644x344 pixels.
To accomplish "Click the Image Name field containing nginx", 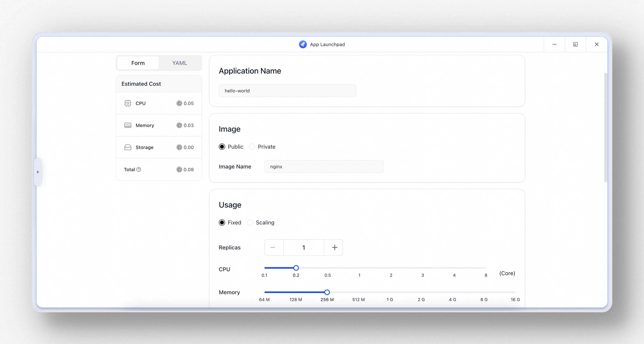I will (324, 167).
